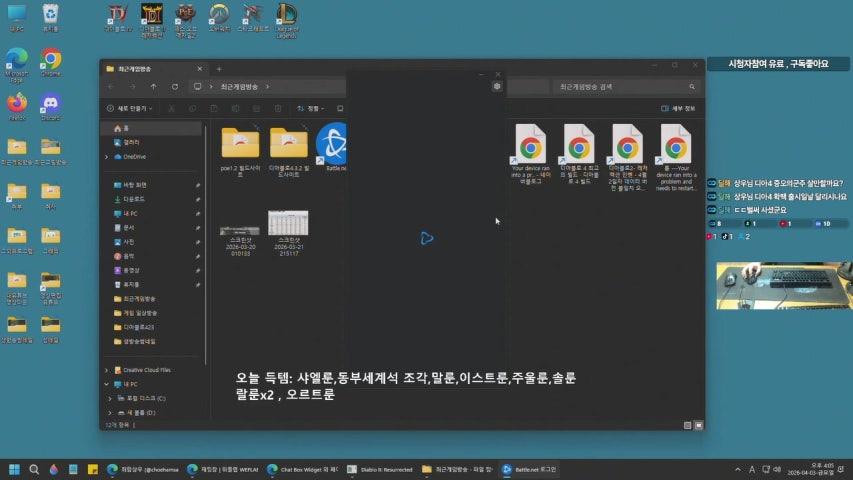Open the poe1.2 빌드사이트 folder
This screenshot has width=853, height=480.
click(x=240, y=151)
